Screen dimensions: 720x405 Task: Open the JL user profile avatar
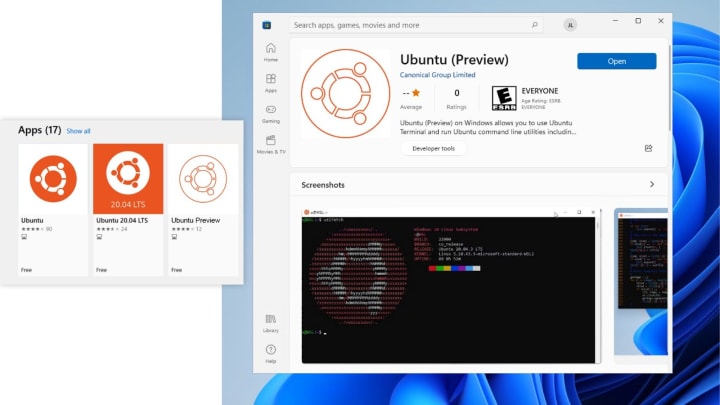tap(570, 25)
